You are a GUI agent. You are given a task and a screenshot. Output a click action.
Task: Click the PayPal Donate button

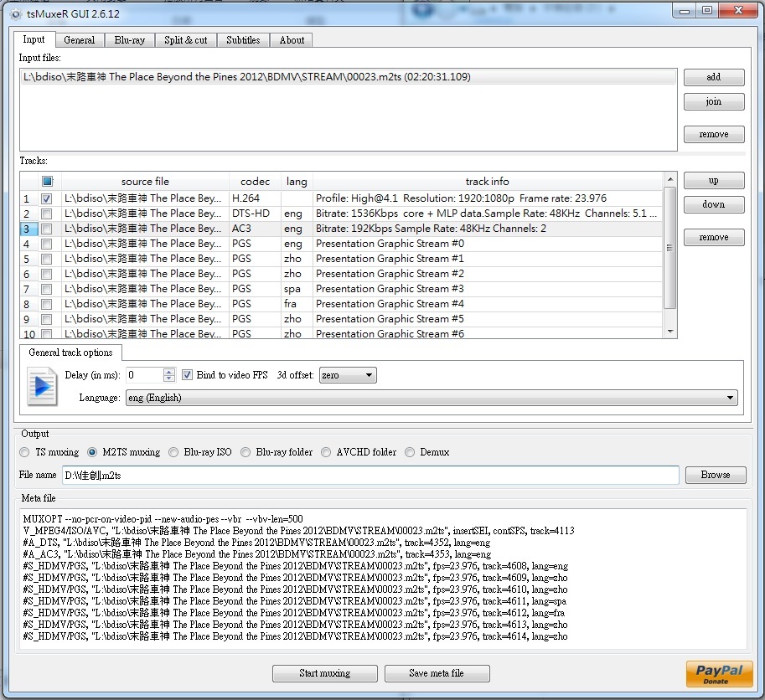719,674
